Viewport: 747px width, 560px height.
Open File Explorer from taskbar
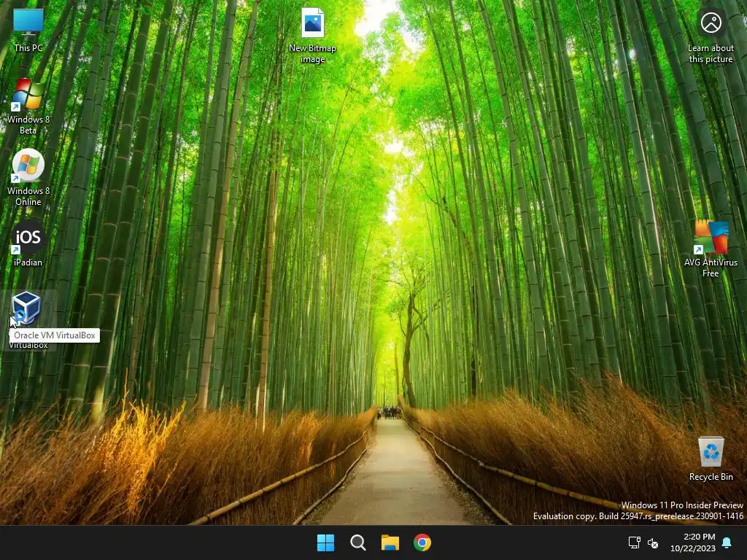coord(390,542)
